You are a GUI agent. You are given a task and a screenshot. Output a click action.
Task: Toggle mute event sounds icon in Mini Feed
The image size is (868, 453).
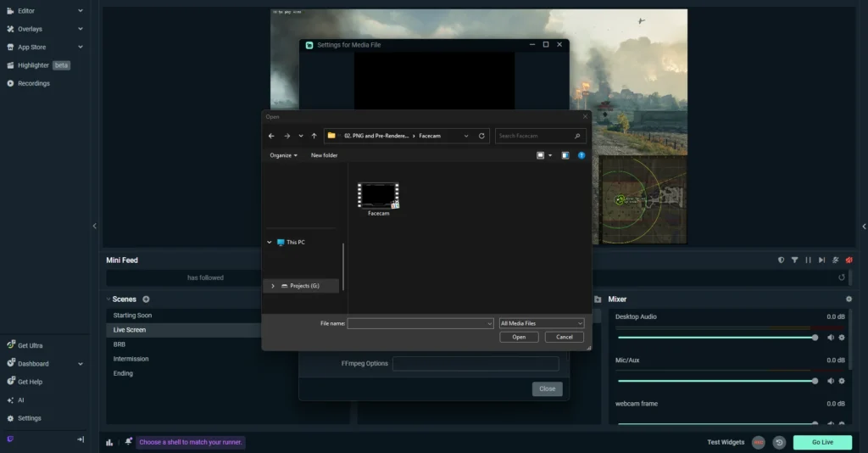[835, 260]
